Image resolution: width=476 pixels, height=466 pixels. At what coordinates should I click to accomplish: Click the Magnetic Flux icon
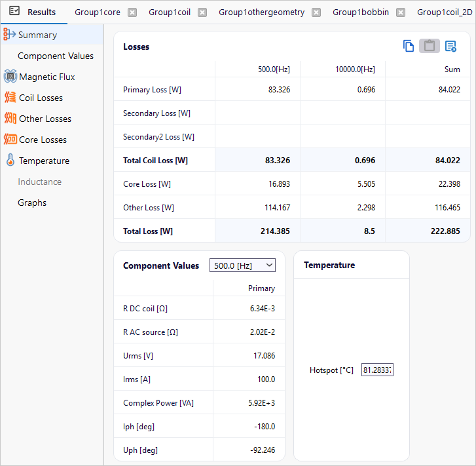click(10, 76)
